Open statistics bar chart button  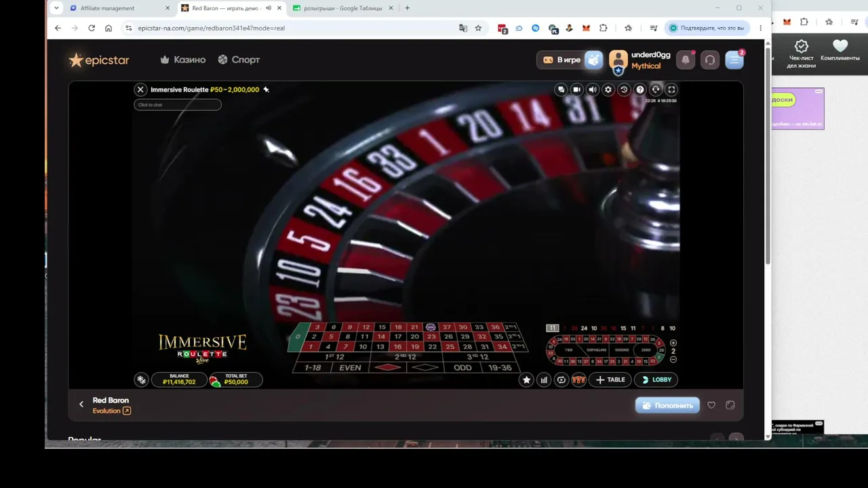[x=544, y=380]
